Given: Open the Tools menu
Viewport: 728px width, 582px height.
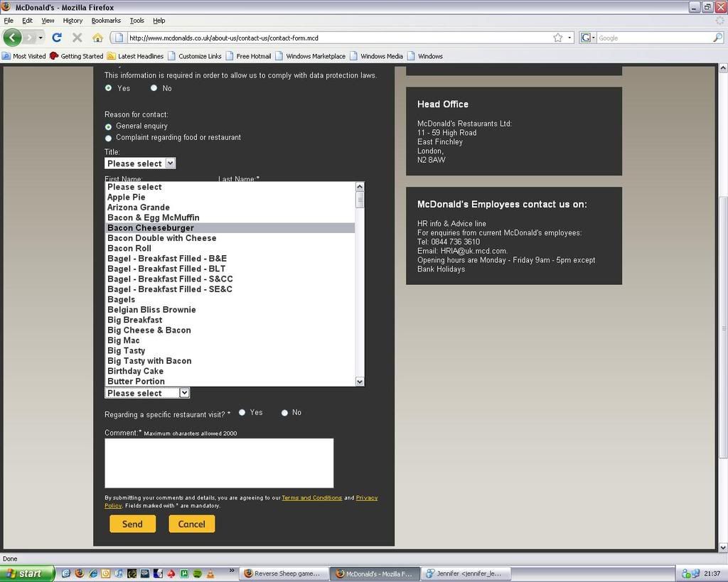Looking at the screenshot, I should [137, 21].
